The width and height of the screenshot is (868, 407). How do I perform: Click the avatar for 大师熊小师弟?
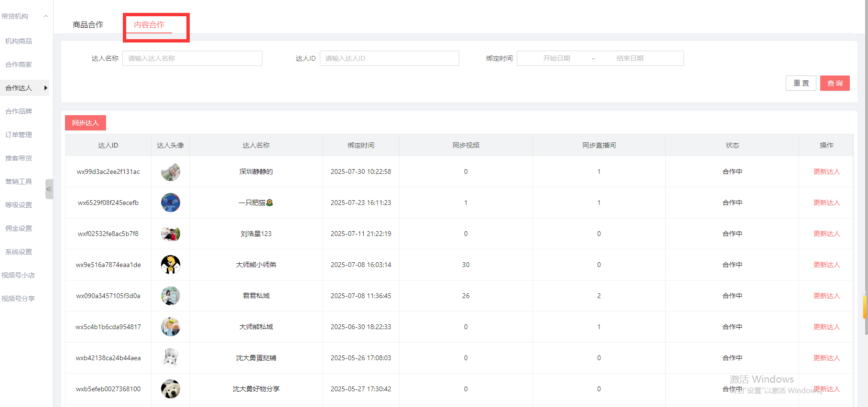point(170,265)
